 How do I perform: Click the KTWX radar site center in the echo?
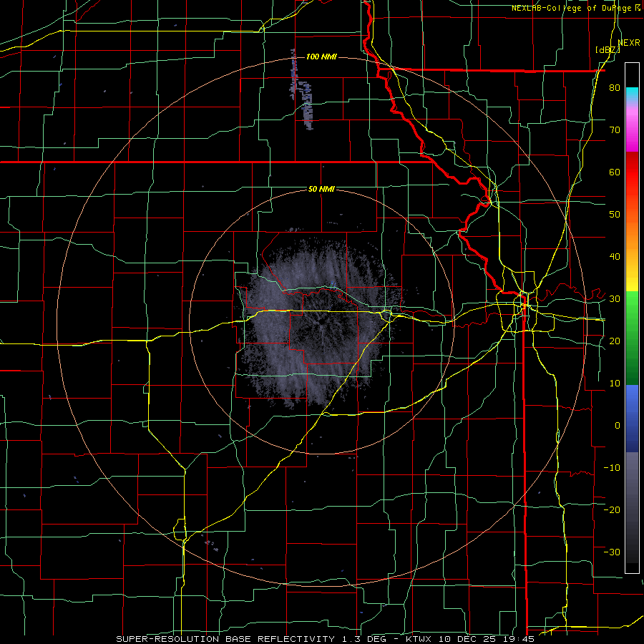pyautogui.click(x=321, y=322)
